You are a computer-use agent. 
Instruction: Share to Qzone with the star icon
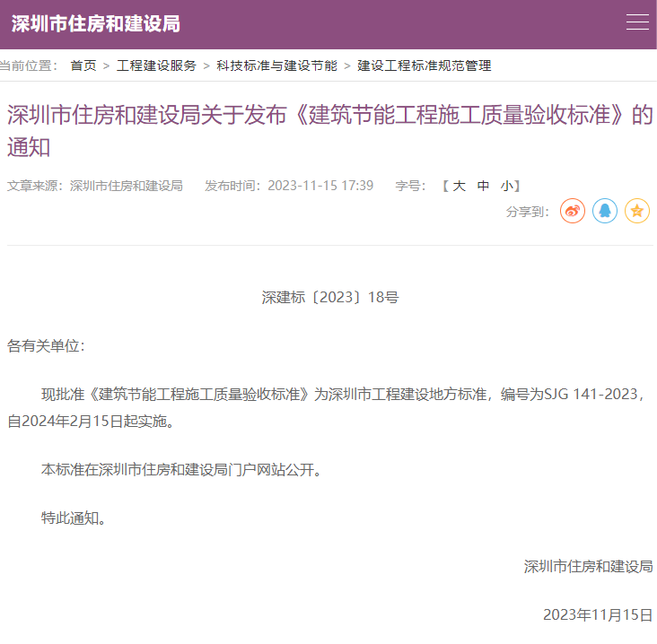[x=637, y=211]
